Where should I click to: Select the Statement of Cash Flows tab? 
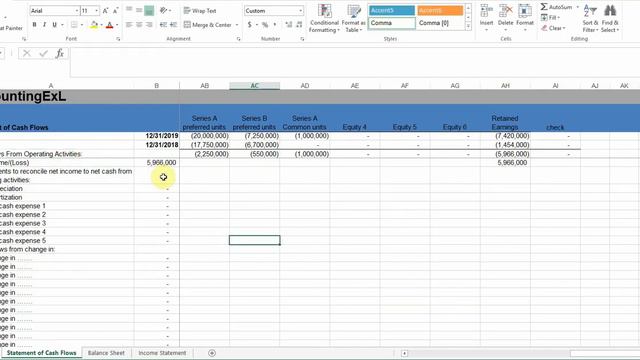[41, 353]
